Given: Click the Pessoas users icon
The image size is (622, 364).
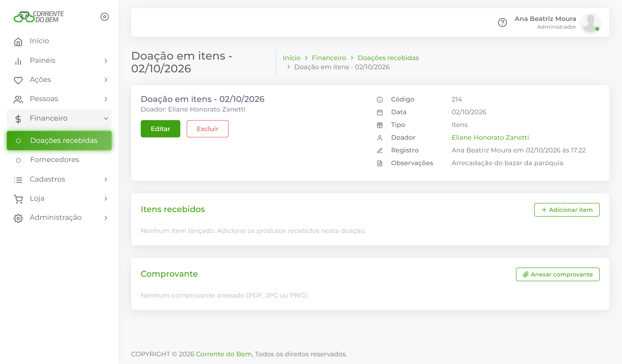Looking at the screenshot, I should (x=18, y=99).
